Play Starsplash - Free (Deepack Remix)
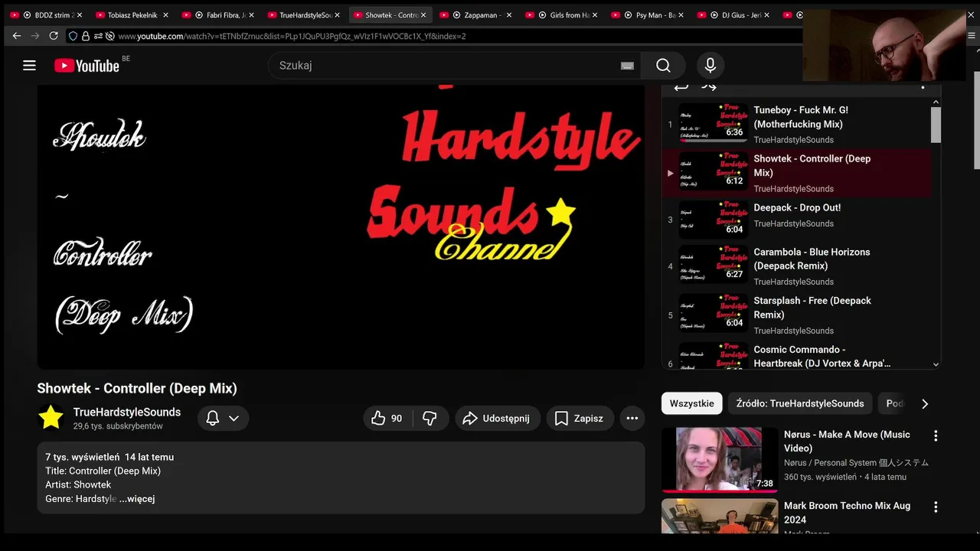Image resolution: width=980 pixels, height=551 pixels. [x=797, y=315]
